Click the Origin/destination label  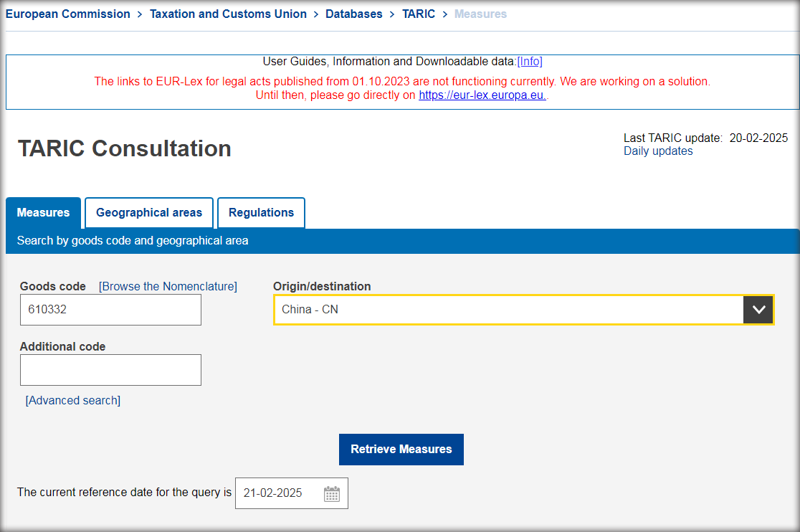[322, 287]
